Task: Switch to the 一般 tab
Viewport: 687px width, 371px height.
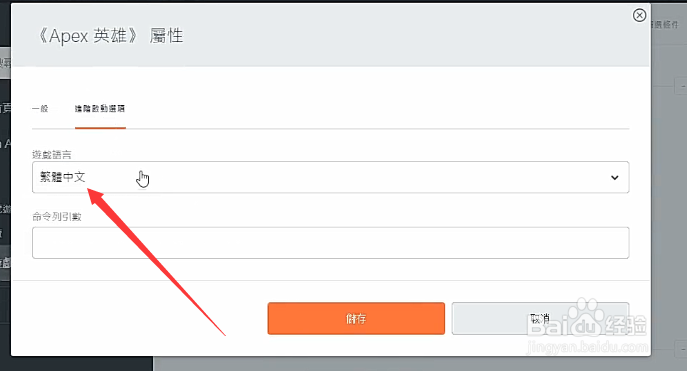Action: [x=40, y=109]
